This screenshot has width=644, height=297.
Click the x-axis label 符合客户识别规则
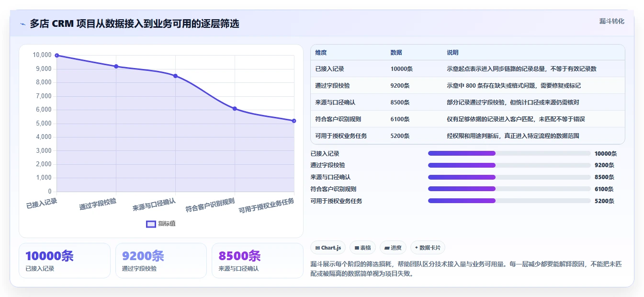tap(210, 205)
